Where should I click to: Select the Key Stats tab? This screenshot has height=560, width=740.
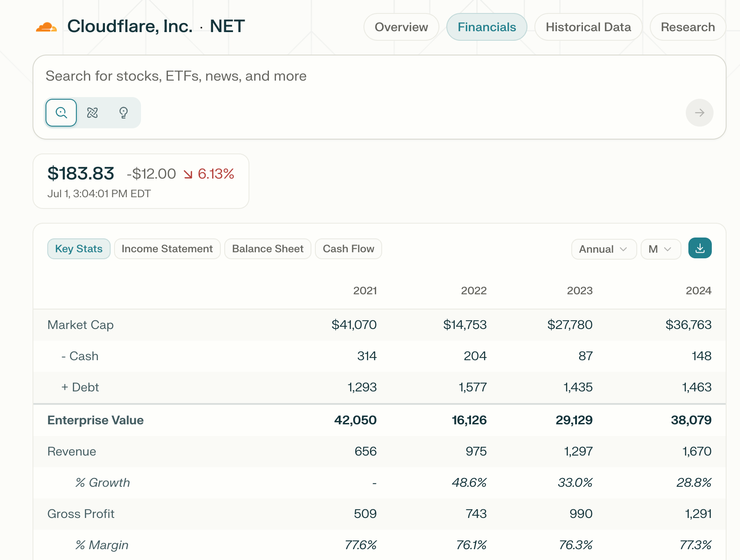point(79,249)
